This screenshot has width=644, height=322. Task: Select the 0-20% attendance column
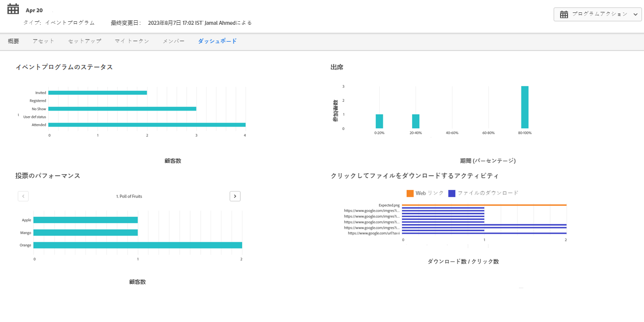pyautogui.click(x=379, y=122)
